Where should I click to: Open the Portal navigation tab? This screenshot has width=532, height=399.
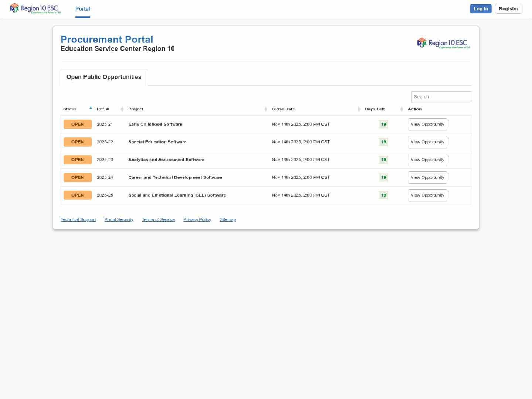[x=82, y=9]
